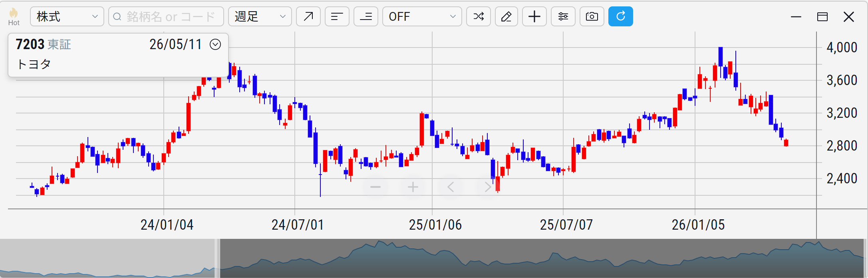Open the 週足 timeframe dropdown
The height and width of the screenshot is (278, 868).
click(x=260, y=16)
